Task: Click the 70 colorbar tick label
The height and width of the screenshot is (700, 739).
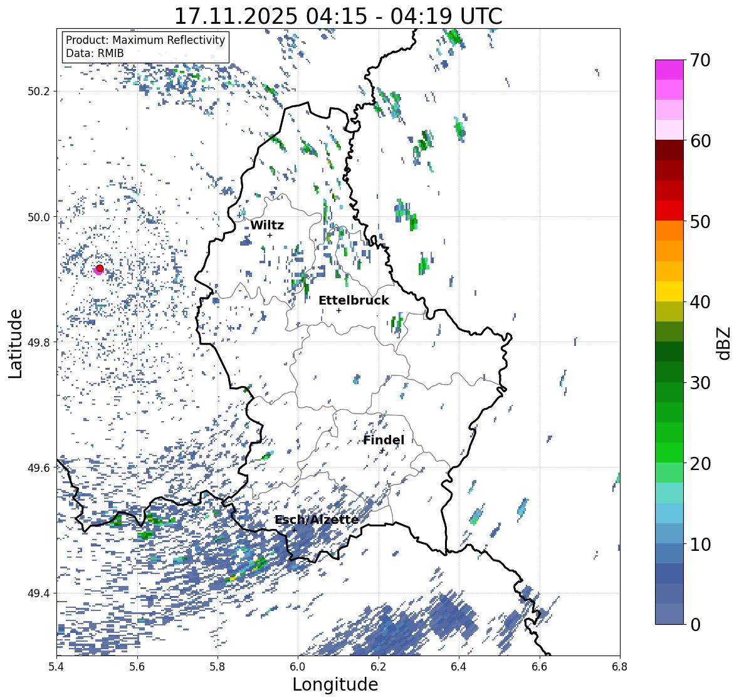Action: [700, 60]
